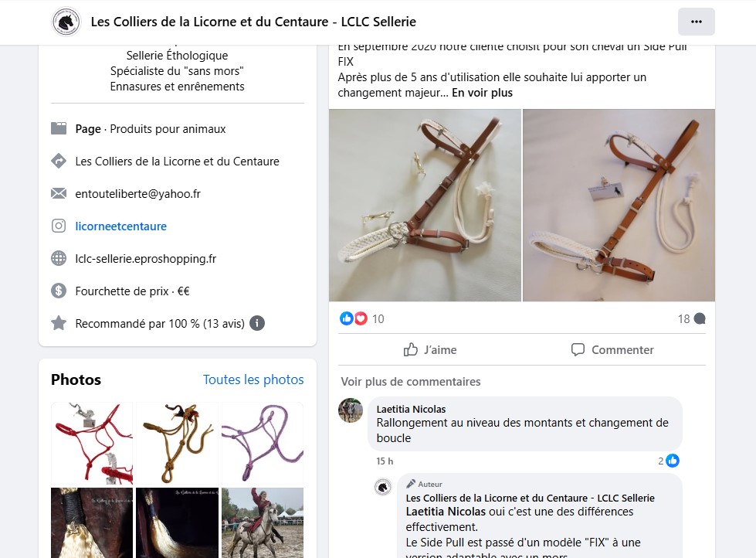Click the page avatar in the author reply
The width and height of the screenshot is (756, 558).
pos(383,487)
